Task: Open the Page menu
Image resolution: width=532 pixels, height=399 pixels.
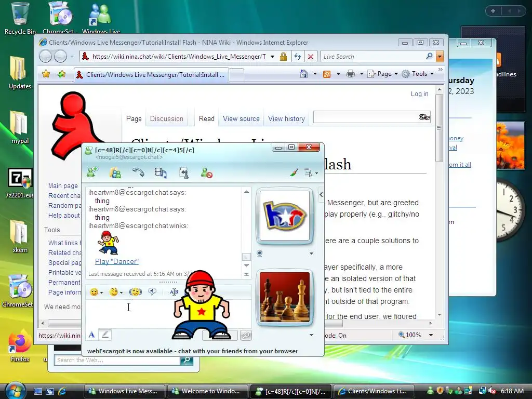Action: (x=383, y=74)
